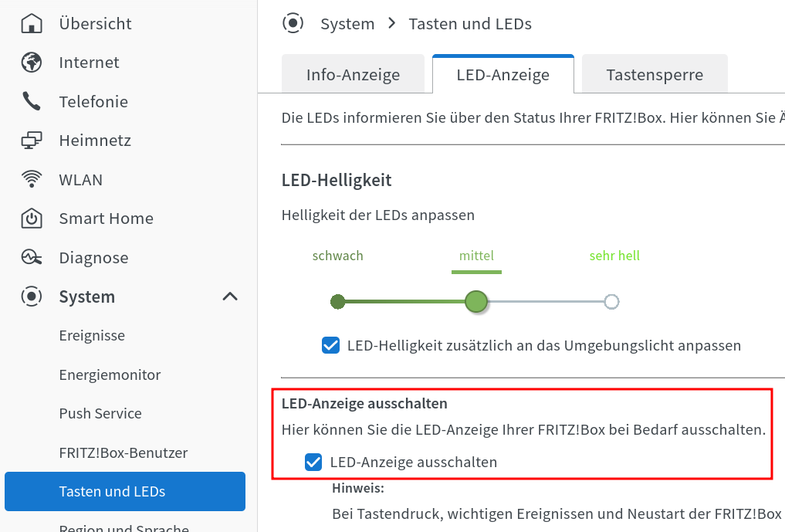Open Ereignisse in the System submenu
The image size is (785, 532).
pos(92,336)
